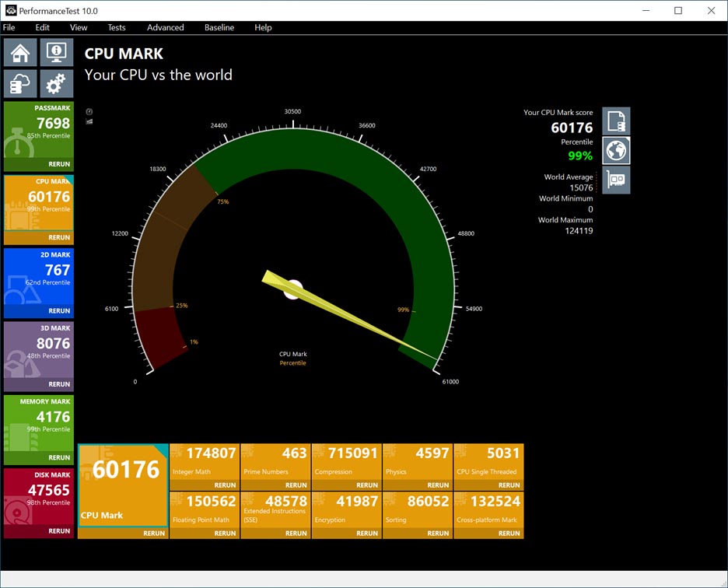Rerun the Extended Instructions (SSE) test
This screenshot has height=588, width=728.
(x=296, y=534)
